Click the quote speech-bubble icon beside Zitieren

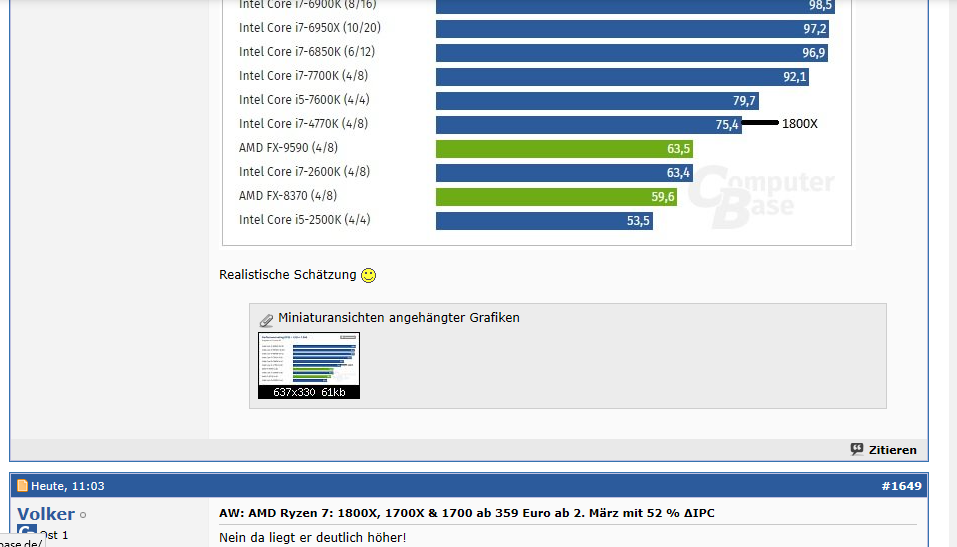(x=857, y=449)
